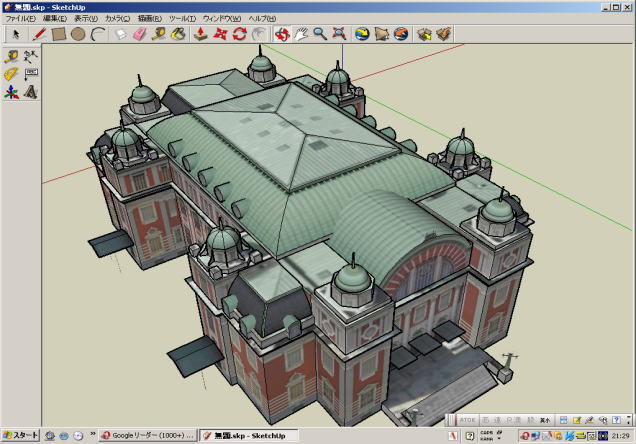Click the Zoom Extents tool
636x444 pixels.
pos(339,34)
